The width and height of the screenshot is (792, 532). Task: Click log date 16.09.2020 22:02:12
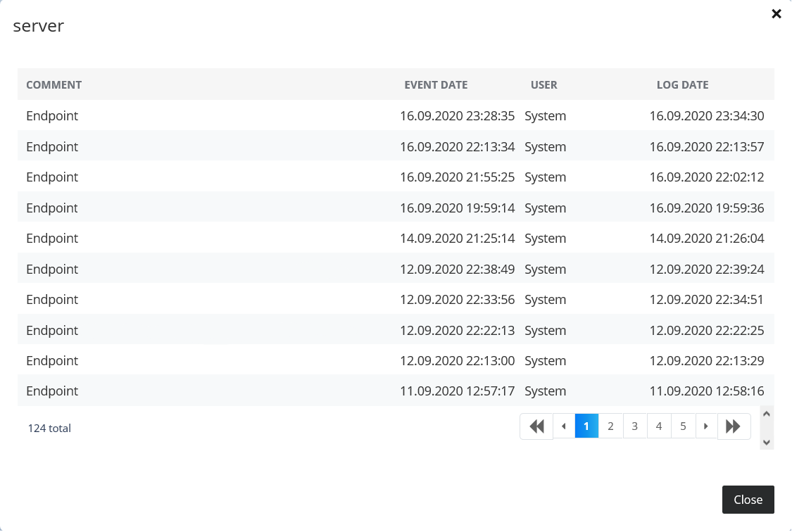tap(707, 177)
